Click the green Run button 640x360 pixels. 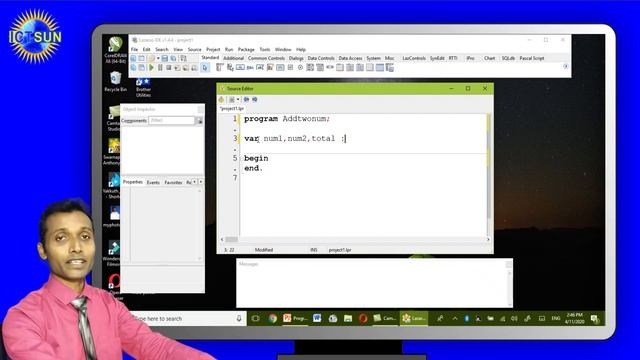[151, 68]
